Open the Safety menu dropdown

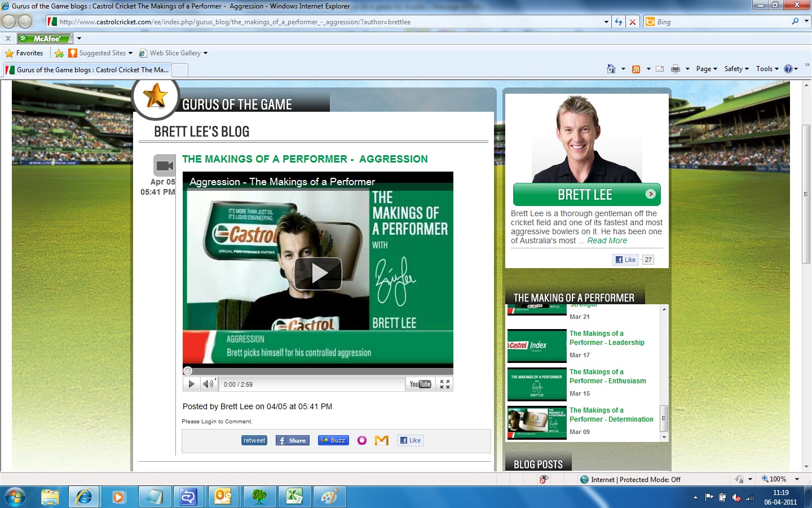click(x=736, y=69)
